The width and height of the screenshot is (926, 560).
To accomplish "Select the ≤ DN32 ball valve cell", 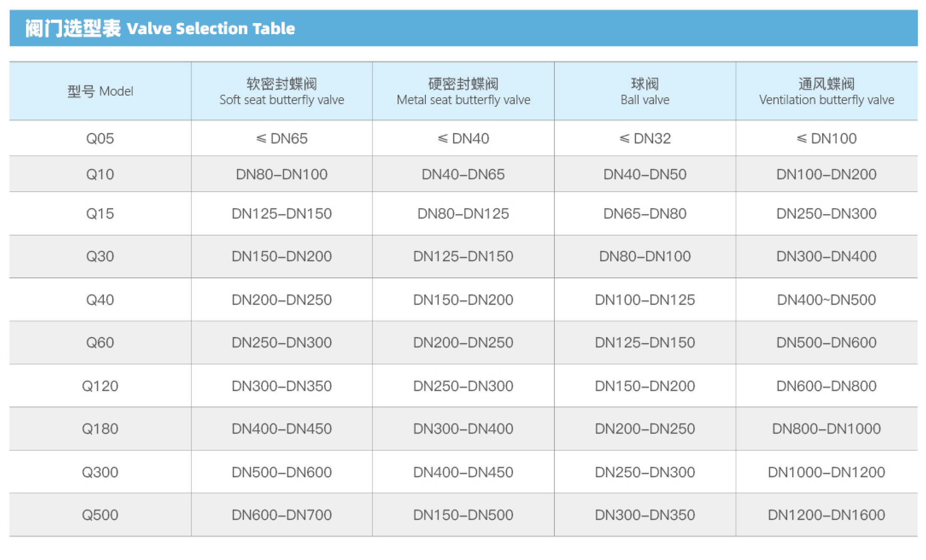I will pyautogui.click(x=645, y=139).
